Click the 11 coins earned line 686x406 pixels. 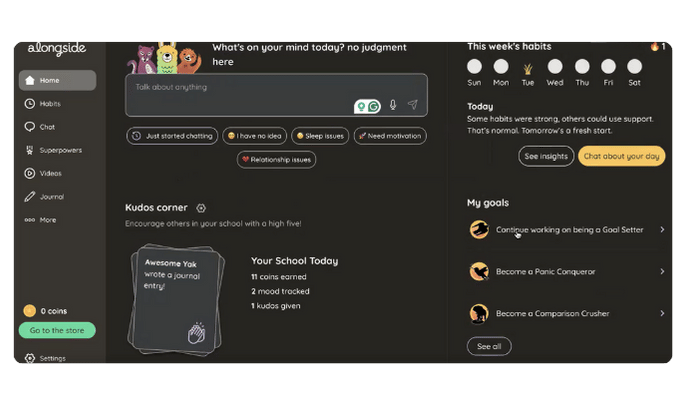279,277
